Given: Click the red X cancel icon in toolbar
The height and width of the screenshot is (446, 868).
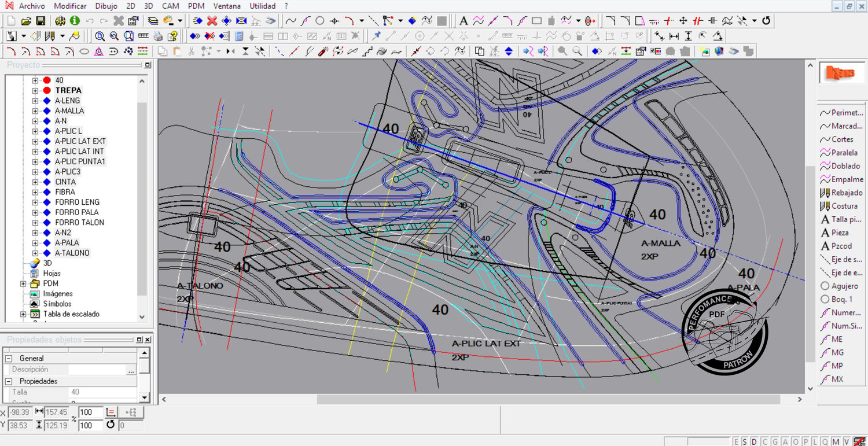Looking at the screenshot, I should 212,21.
